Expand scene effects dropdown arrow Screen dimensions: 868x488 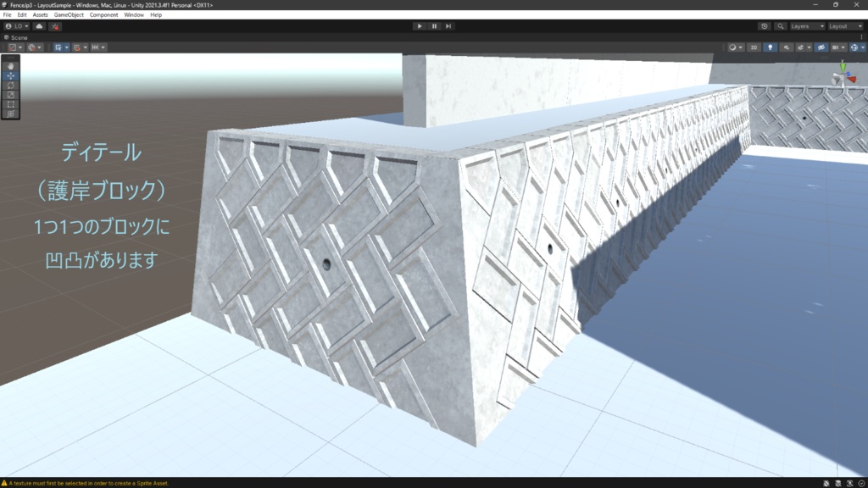810,47
